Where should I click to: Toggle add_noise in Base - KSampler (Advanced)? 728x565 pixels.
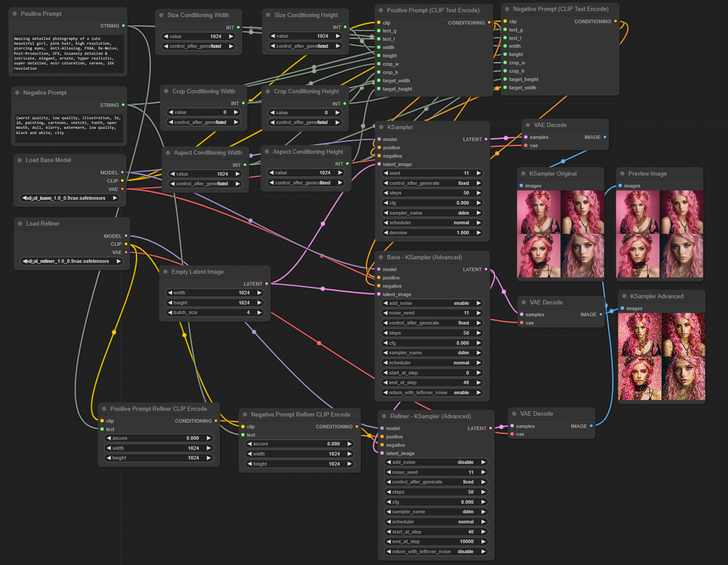(x=432, y=303)
